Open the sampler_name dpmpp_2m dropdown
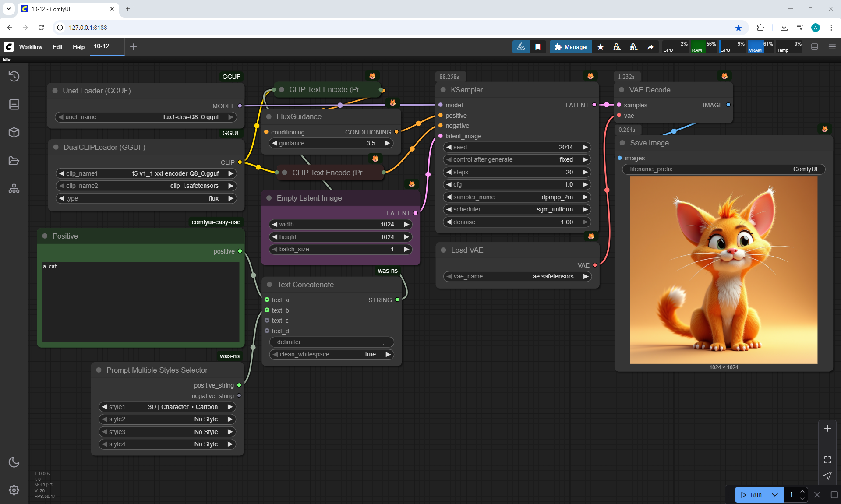 (x=517, y=197)
